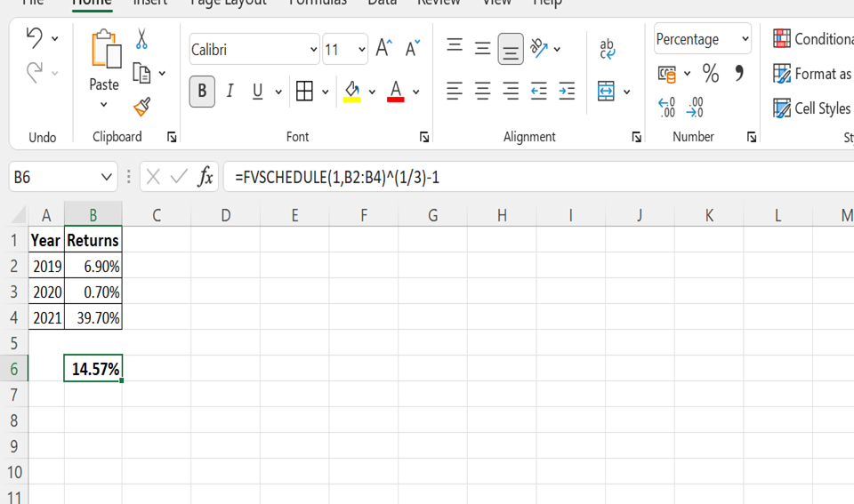Click the Cancel X formula icon
This screenshot has height=504, width=854.
point(153,177)
